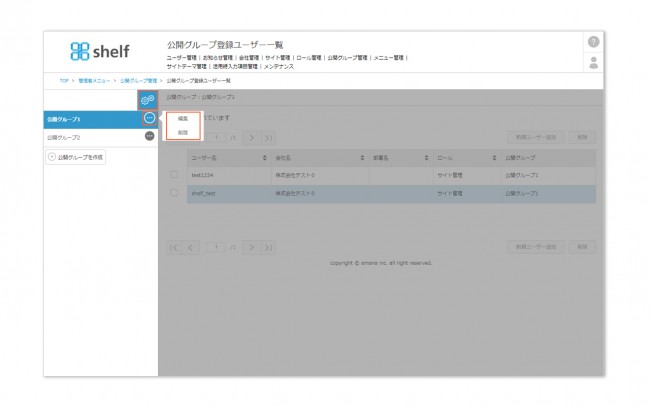Click the 公開グループを作成 button
The image size is (650, 406).
75,157
